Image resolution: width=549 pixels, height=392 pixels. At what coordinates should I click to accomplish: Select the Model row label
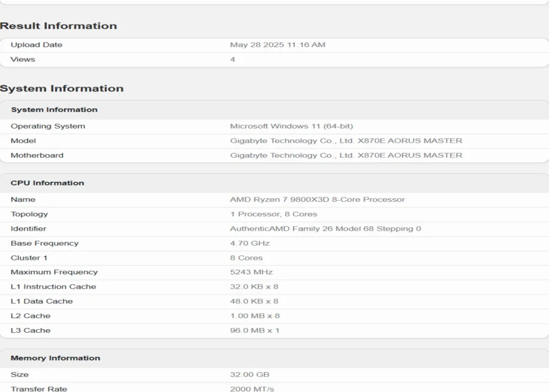(23, 141)
